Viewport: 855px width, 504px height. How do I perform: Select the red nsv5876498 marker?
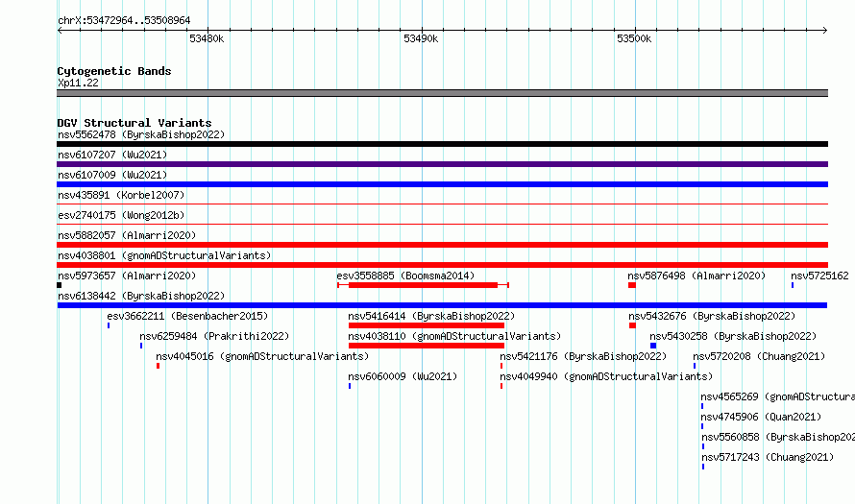tap(632, 285)
